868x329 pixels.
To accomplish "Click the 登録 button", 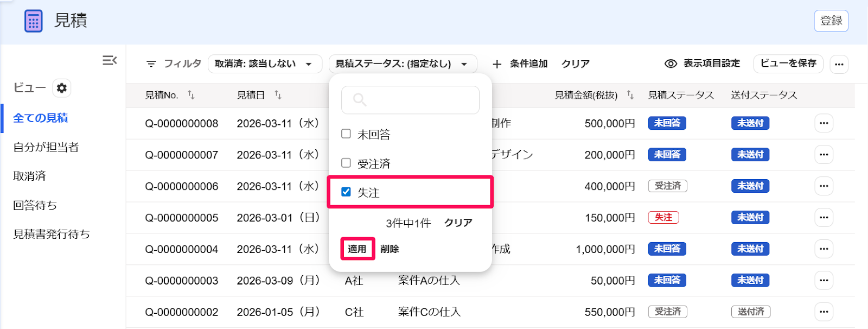I will pos(831,21).
